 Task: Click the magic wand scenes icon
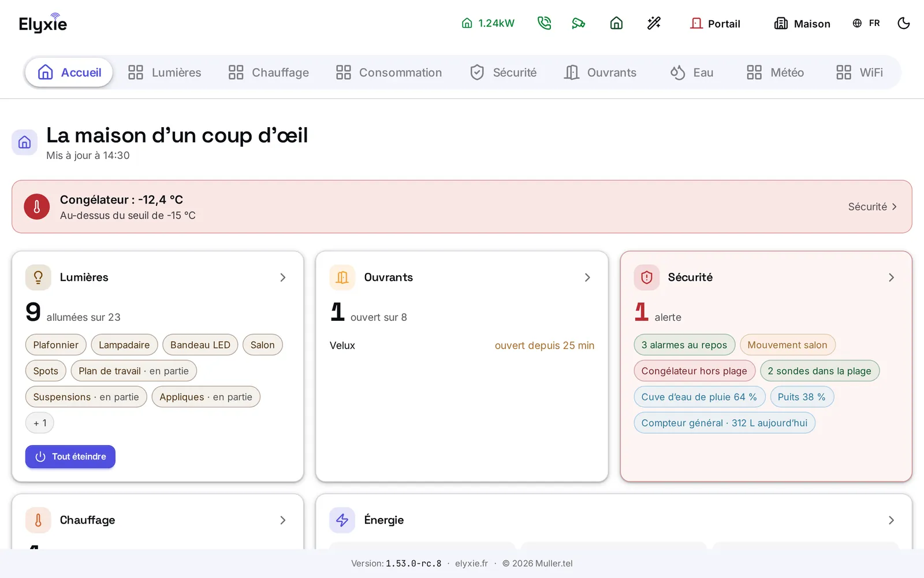pos(654,23)
